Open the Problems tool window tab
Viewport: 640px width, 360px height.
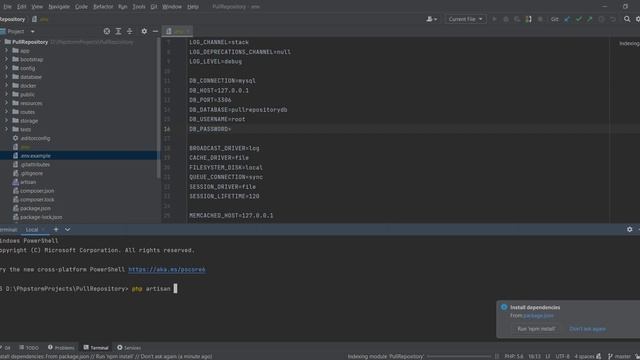tap(61, 348)
